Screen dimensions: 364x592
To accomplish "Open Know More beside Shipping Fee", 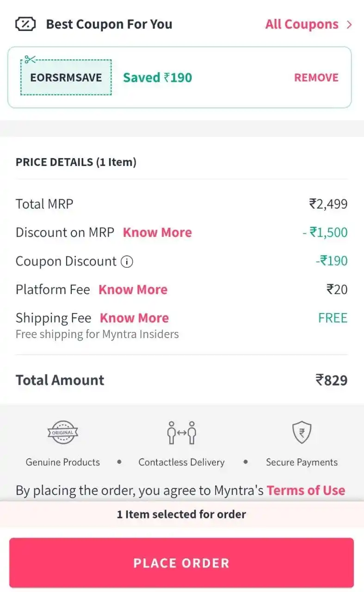I will [x=134, y=318].
